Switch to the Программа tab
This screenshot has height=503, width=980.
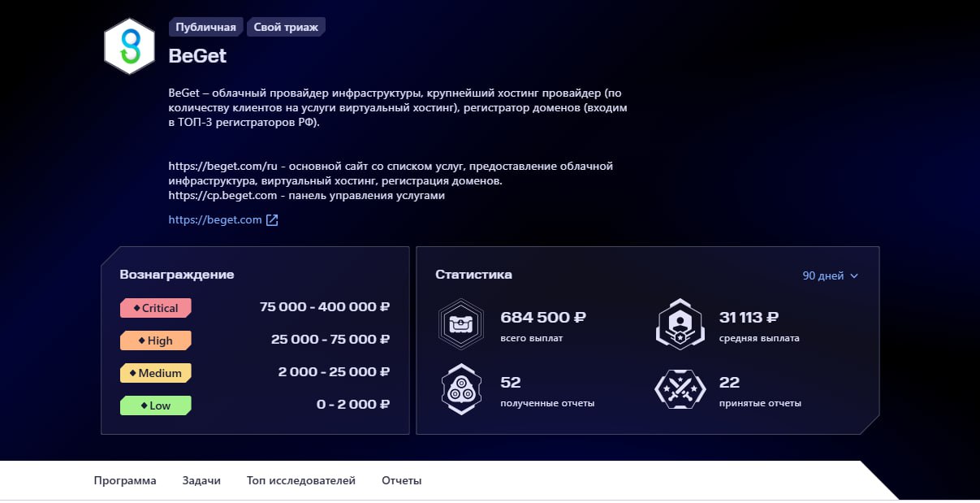click(125, 481)
